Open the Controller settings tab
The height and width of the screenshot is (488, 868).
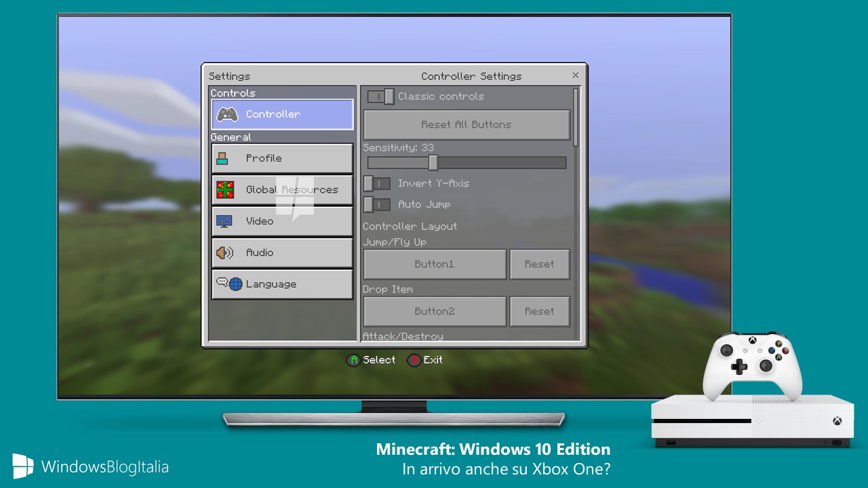coord(282,115)
